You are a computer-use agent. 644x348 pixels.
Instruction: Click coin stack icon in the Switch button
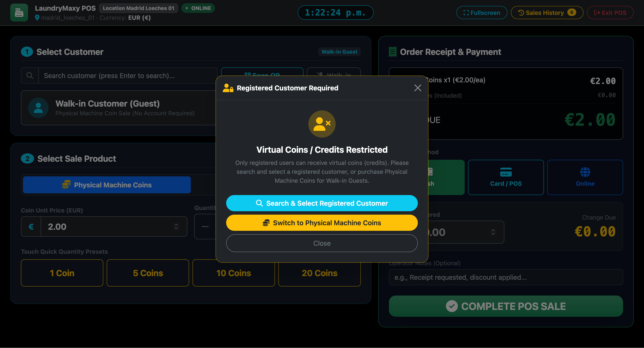click(x=266, y=223)
